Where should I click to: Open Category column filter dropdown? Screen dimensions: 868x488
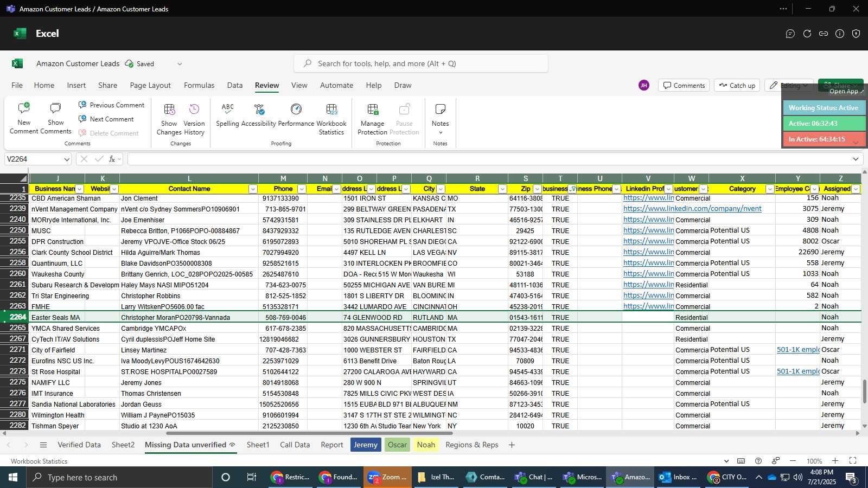(770, 189)
